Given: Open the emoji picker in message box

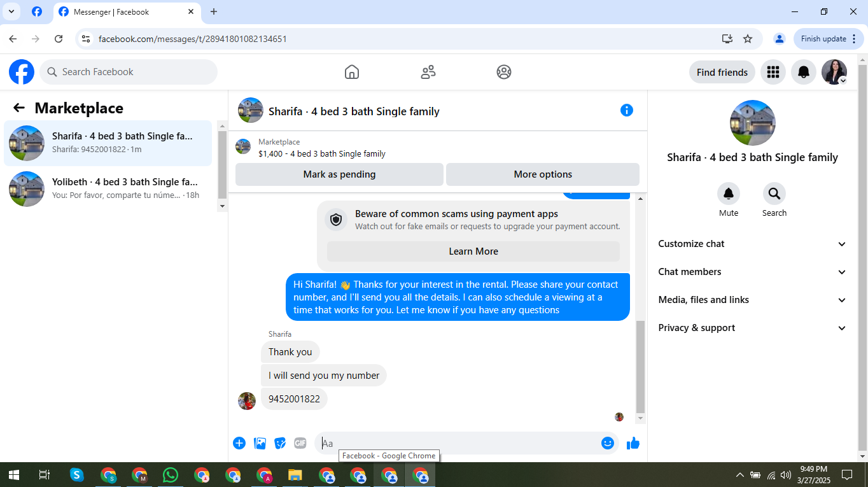Looking at the screenshot, I should (608, 443).
